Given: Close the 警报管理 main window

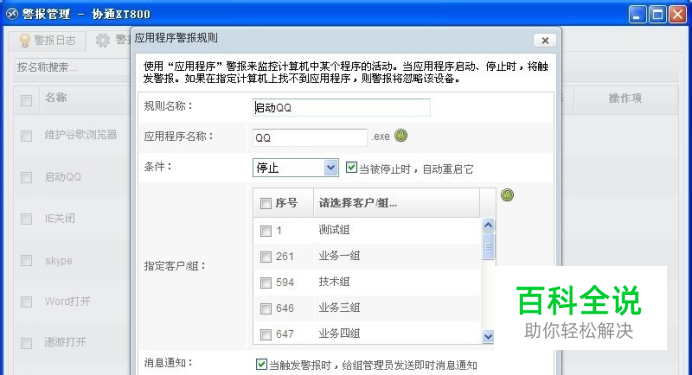Looking at the screenshot, I should coord(677,14).
